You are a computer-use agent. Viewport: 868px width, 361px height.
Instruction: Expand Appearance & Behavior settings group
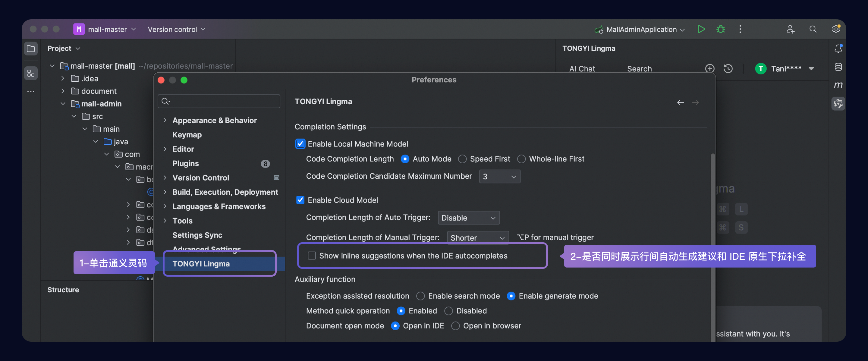tap(165, 120)
